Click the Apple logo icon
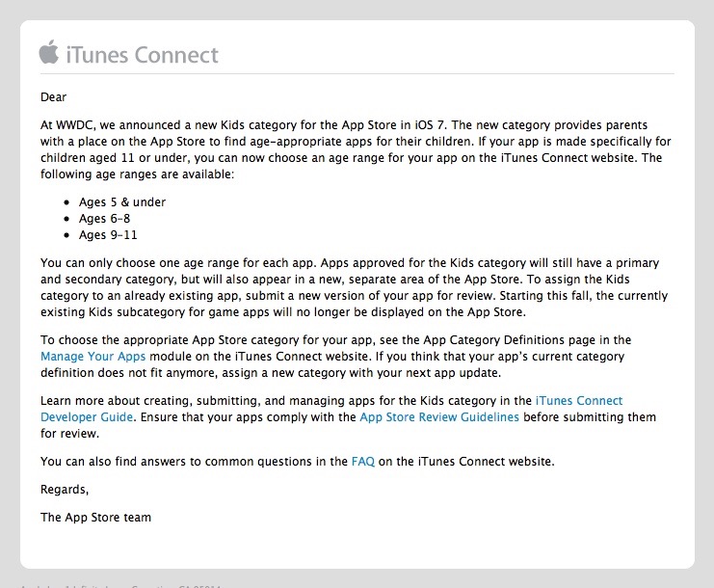714x588 pixels. pyautogui.click(x=49, y=51)
